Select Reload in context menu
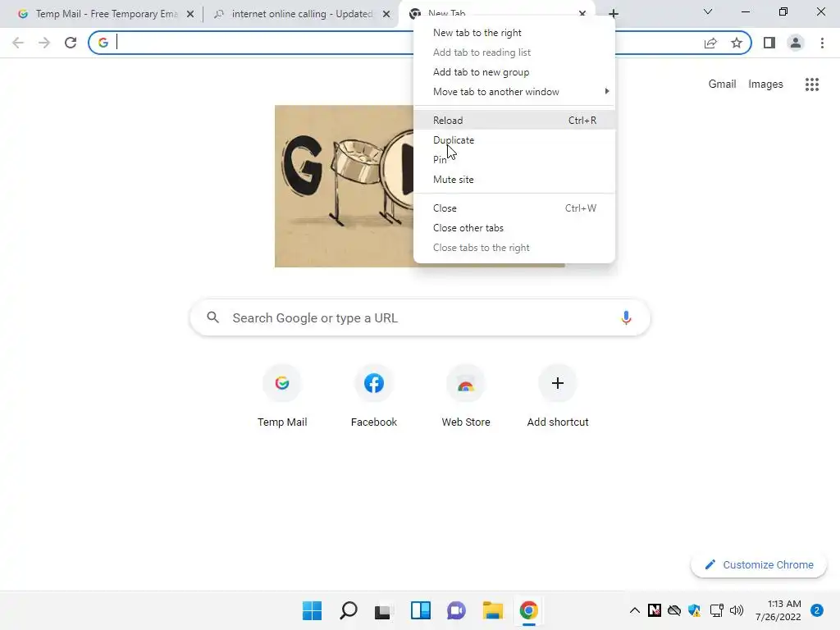840x630 pixels. pos(514,120)
